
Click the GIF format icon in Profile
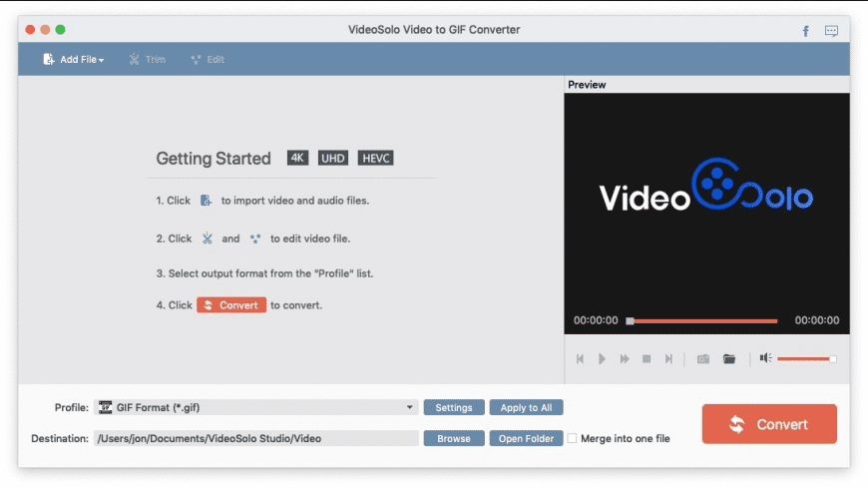[x=105, y=407]
